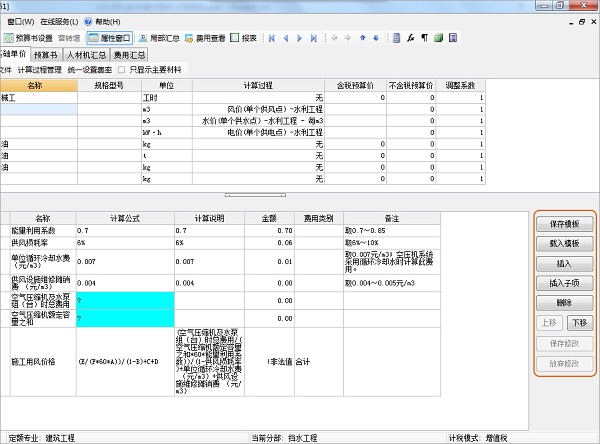
Task: Click 计算过程管理 in the sub-toolbar
Action: (39, 70)
